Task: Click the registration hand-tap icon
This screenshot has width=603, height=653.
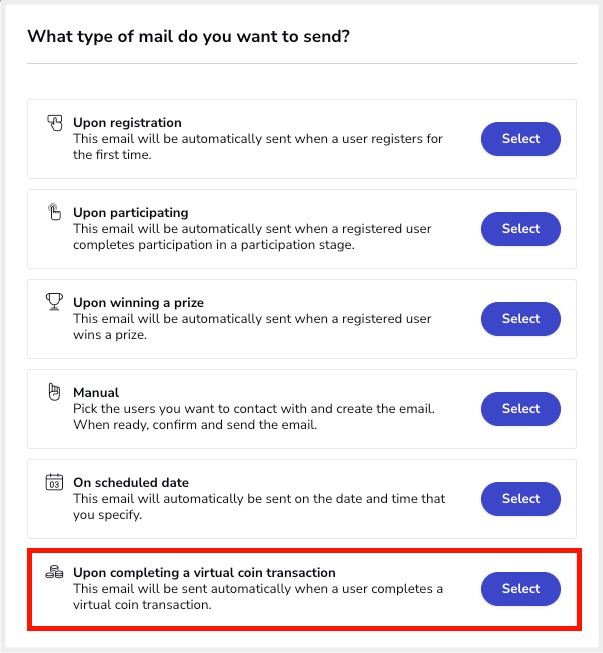Action: tap(54, 123)
